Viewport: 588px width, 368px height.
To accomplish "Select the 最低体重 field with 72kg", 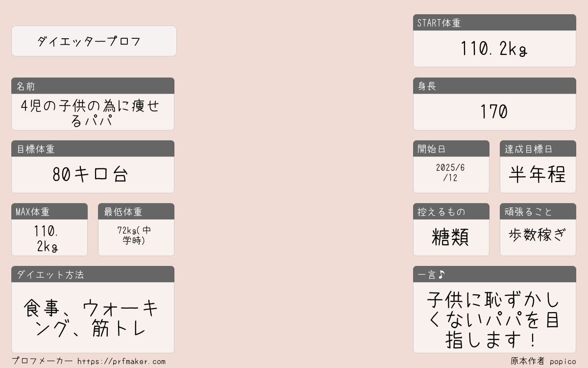I will point(136,238).
